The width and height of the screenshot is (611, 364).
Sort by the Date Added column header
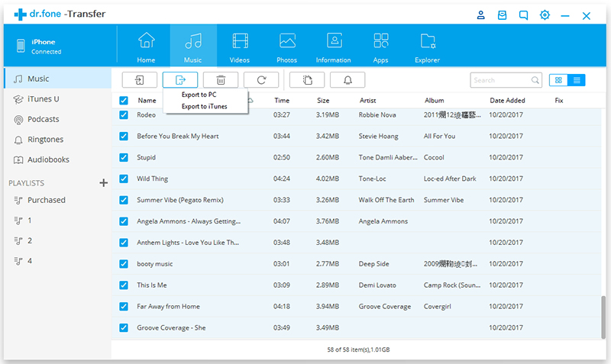coord(507,101)
